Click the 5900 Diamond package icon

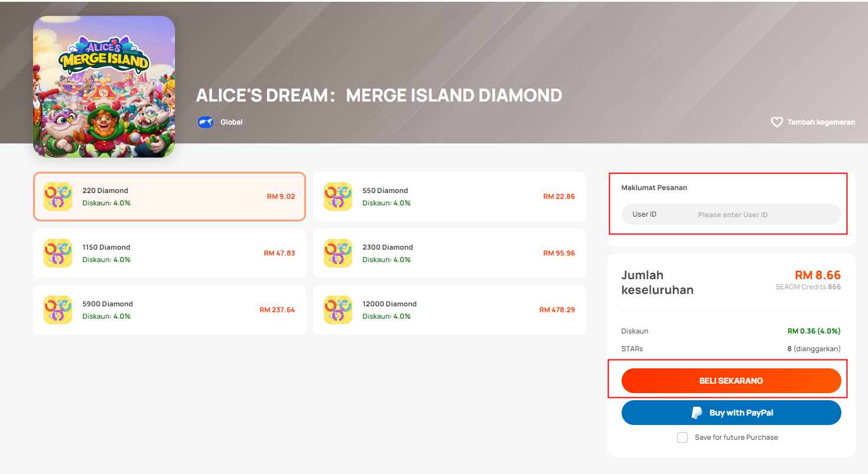point(58,310)
